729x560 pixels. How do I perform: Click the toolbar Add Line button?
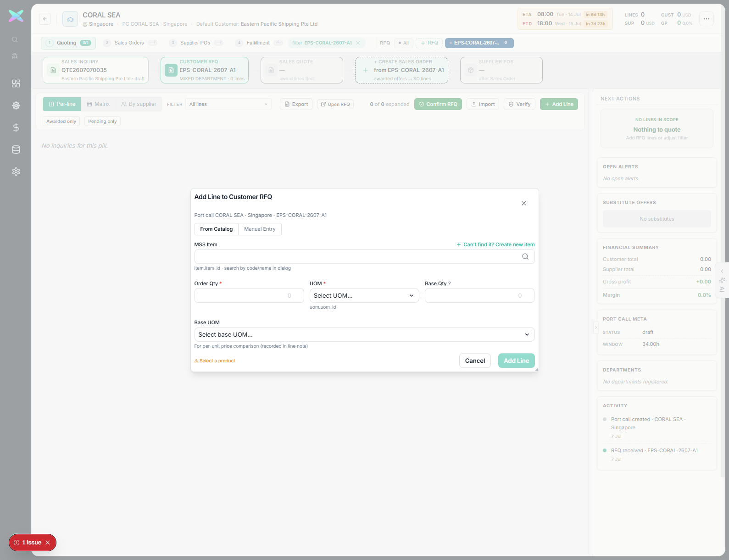[559, 104]
